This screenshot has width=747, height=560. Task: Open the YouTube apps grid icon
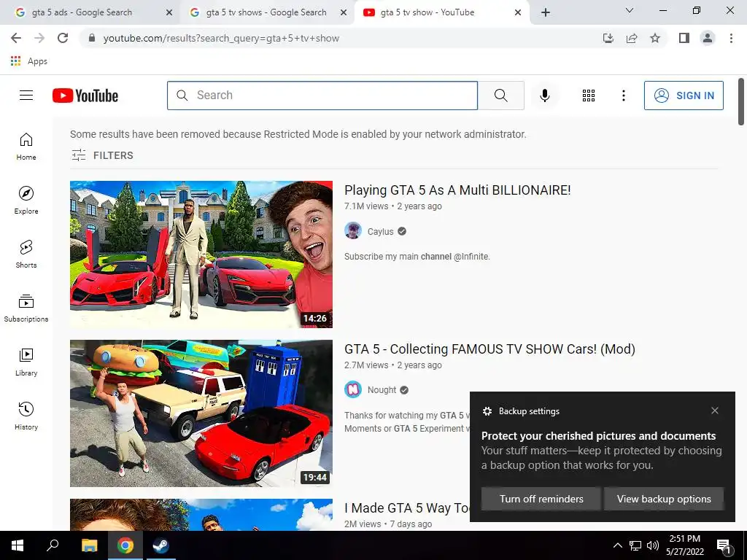(x=589, y=96)
